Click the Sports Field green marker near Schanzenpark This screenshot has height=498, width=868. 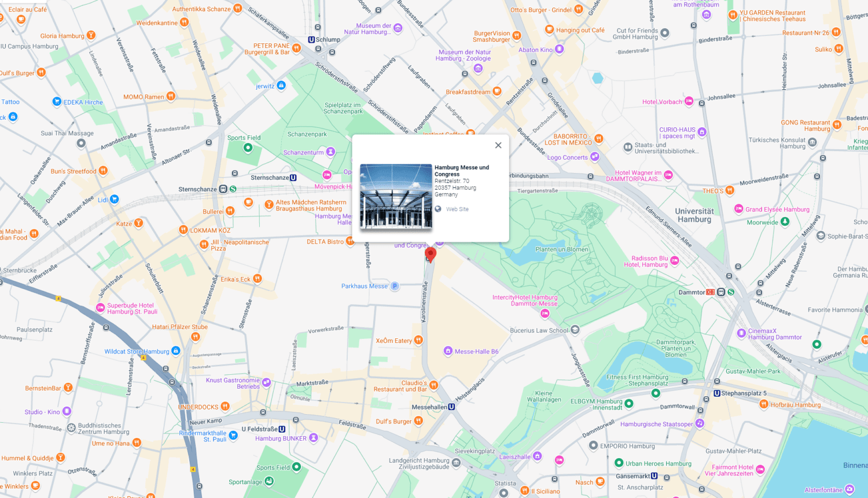(248, 147)
